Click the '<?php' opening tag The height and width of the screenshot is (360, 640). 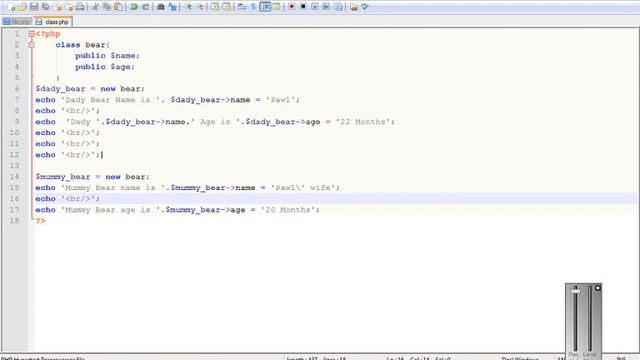coord(48,34)
